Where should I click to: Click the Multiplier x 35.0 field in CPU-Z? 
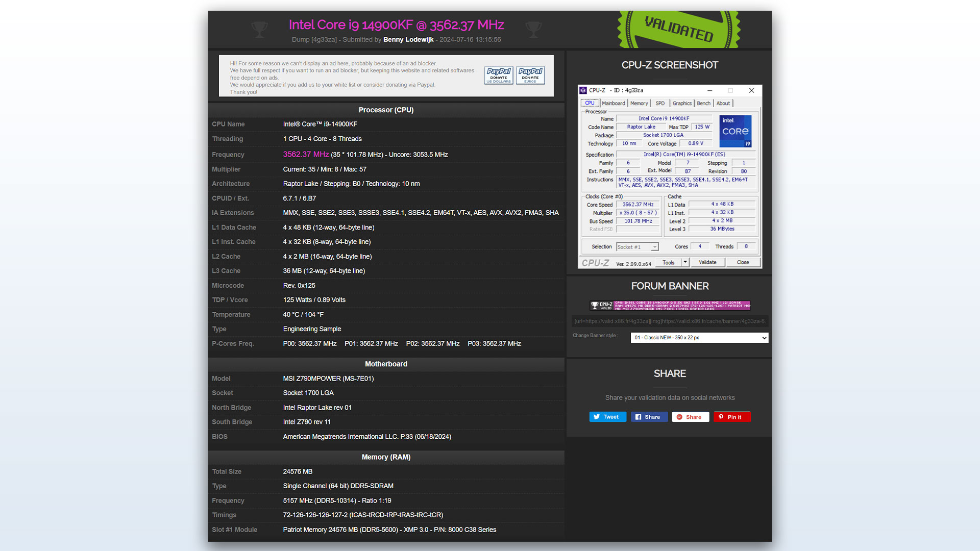tap(638, 213)
